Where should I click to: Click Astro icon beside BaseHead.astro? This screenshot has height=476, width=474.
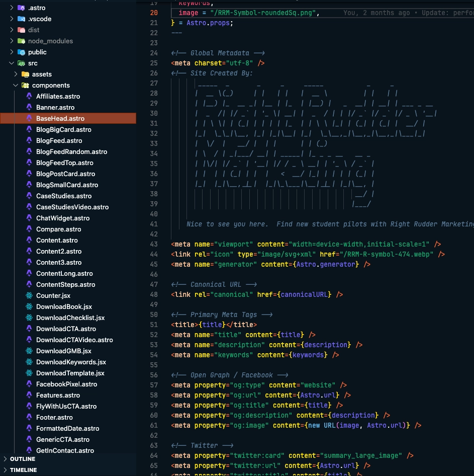point(29,118)
